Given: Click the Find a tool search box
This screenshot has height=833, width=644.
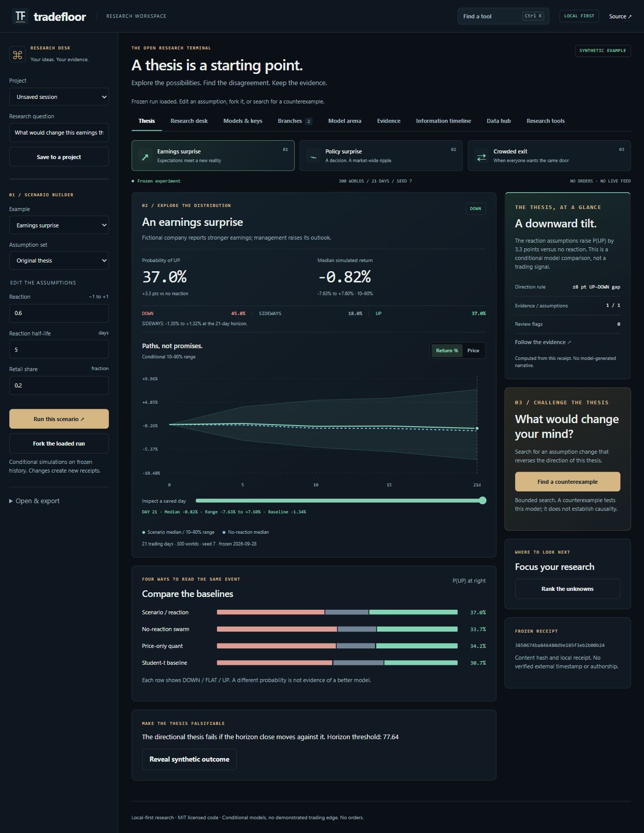Looking at the screenshot, I should click(503, 16).
